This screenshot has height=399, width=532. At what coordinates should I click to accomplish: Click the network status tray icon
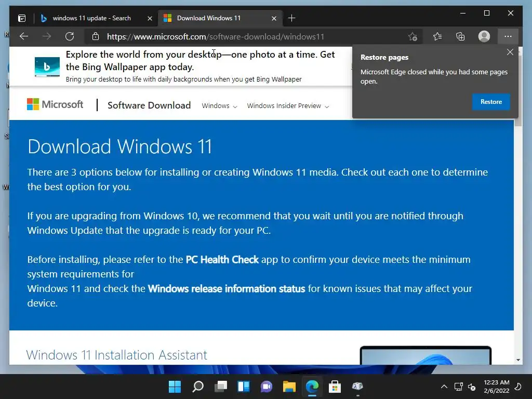(x=459, y=387)
